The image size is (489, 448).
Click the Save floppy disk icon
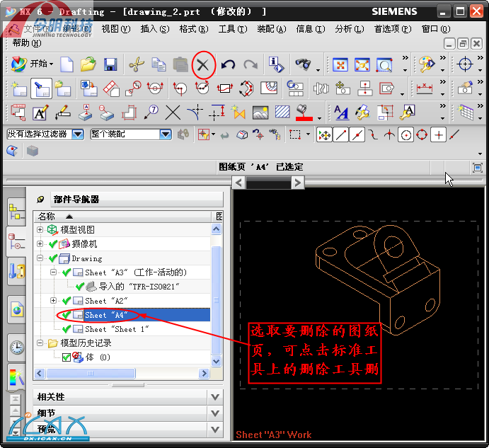tap(110, 65)
